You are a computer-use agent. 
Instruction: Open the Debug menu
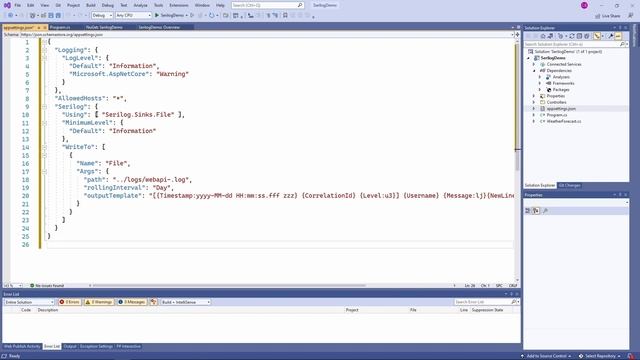pos(108,5)
